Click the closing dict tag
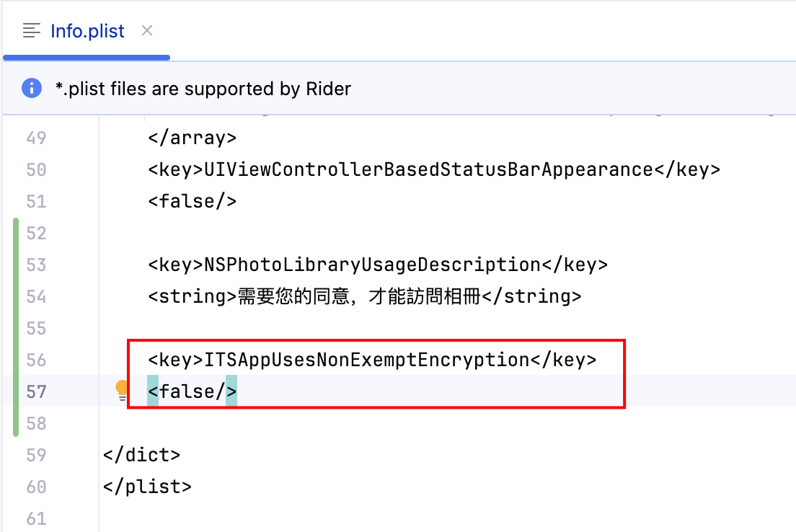The image size is (796, 532). pyautogui.click(x=141, y=455)
